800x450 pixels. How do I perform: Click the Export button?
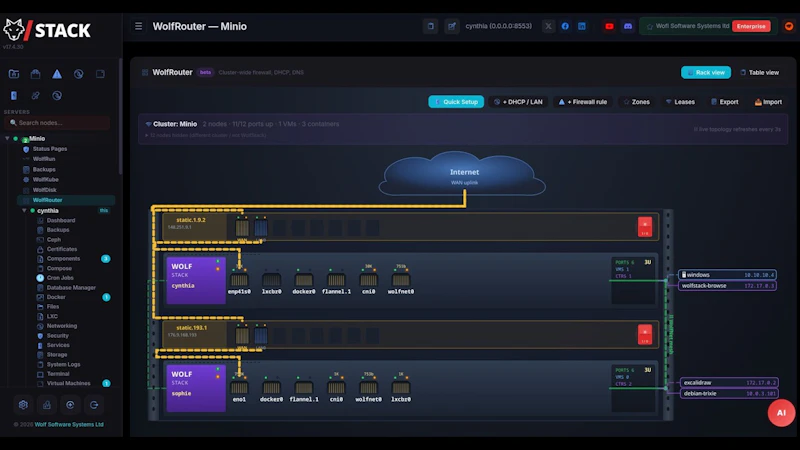click(725, 102)
